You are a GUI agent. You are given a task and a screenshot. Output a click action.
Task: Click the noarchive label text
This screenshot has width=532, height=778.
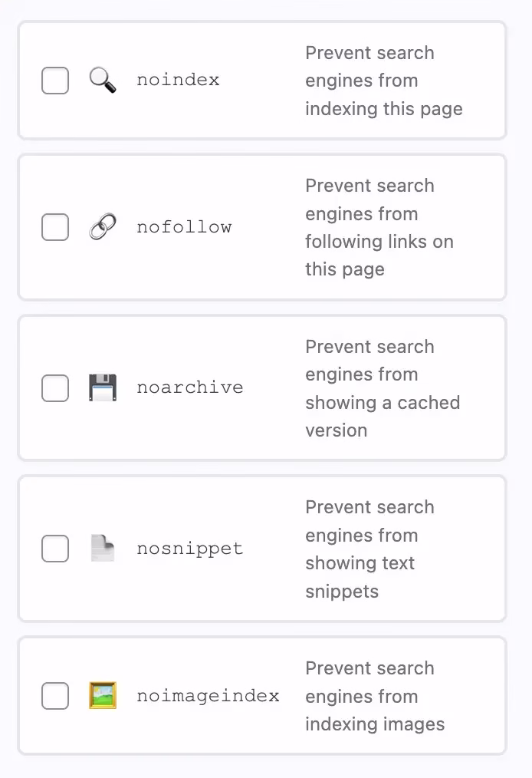click(189, 387)
